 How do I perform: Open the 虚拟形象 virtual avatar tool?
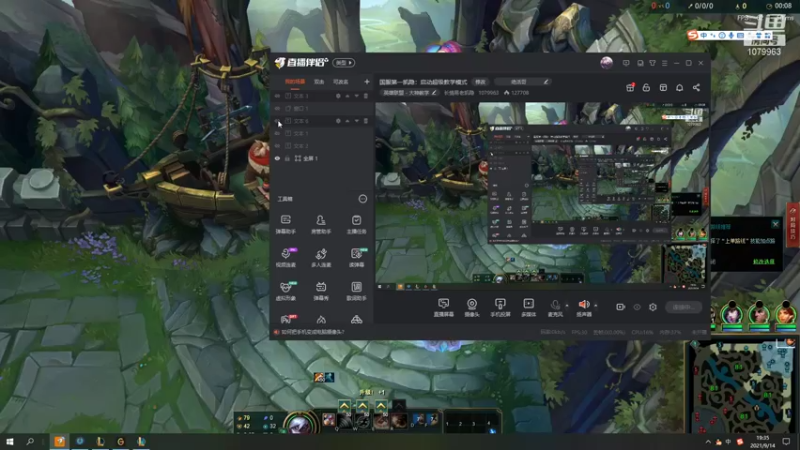(x=286, y=290)
